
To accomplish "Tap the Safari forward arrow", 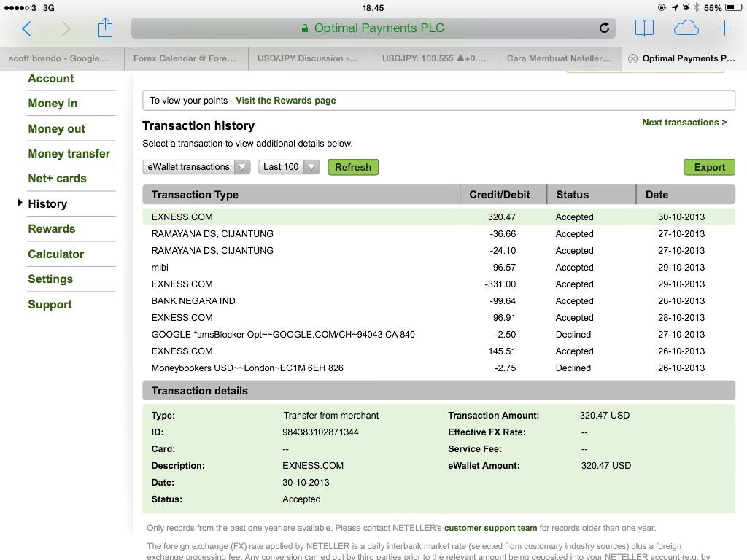I will click(66, 28).
